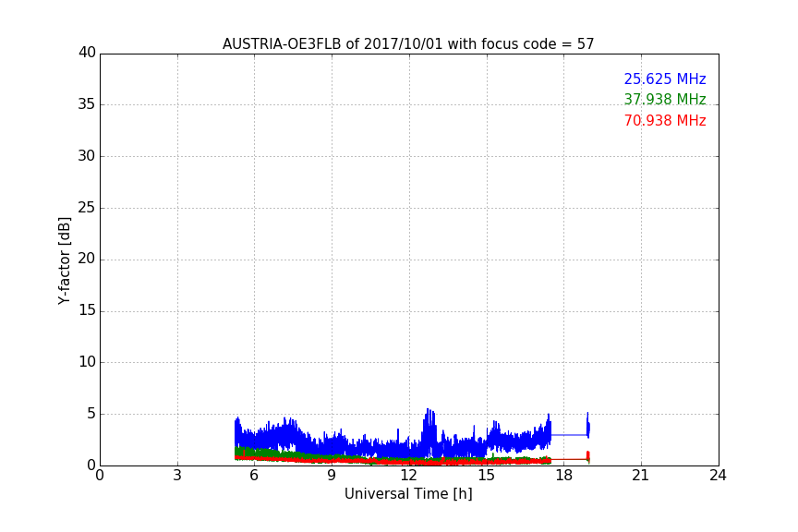Click the x-axis tick label 24
Viewport: 798px width, 532px height.
(718, 476)
